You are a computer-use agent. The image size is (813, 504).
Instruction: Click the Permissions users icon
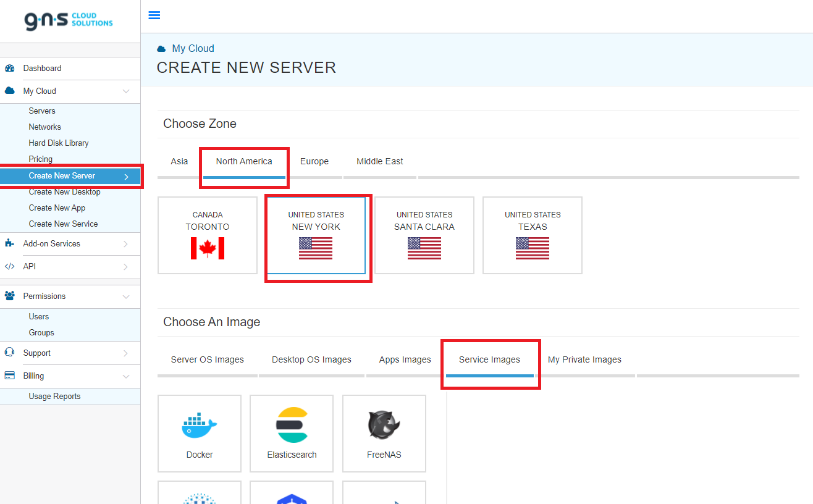coord(9,296)
